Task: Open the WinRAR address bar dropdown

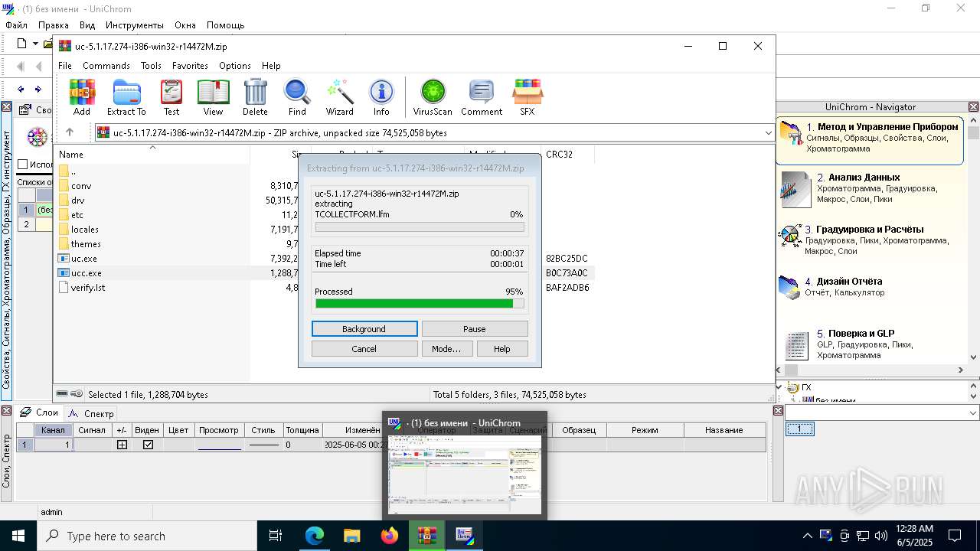Action: tap(768, 133)
